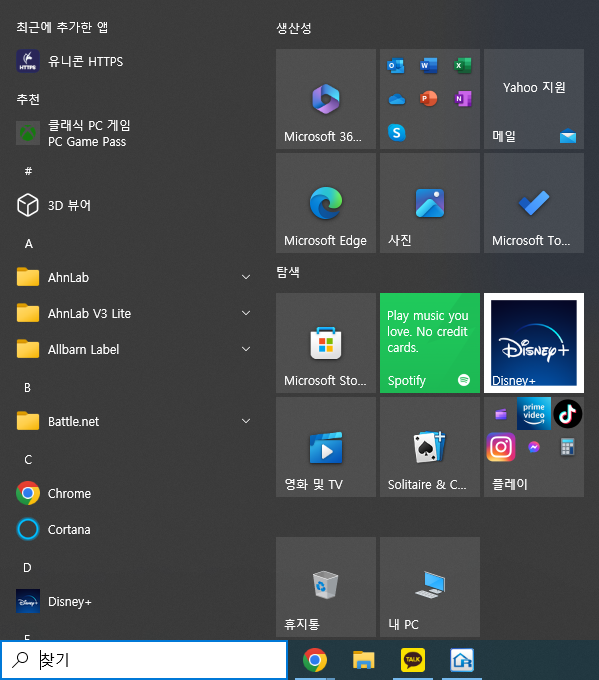Screen dimensions: 599x680
Task: Open Instagram in 플레이 folder
Action: pyautogui.click(x=501, y=447)
